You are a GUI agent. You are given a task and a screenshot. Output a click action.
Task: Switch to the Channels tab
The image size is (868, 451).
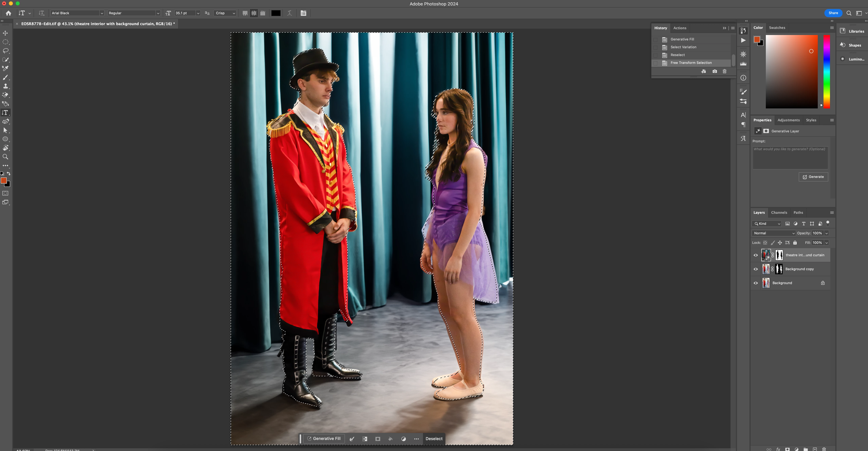[x=779, y=213]
